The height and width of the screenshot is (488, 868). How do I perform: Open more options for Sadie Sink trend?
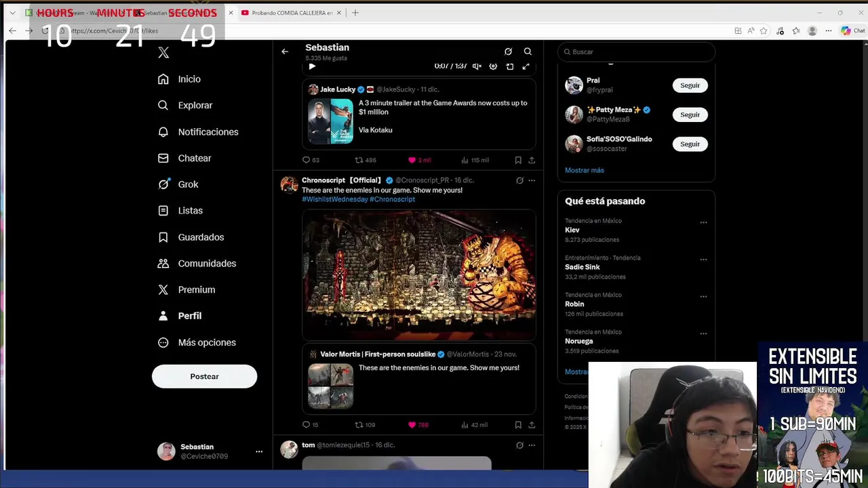point(703,260)
